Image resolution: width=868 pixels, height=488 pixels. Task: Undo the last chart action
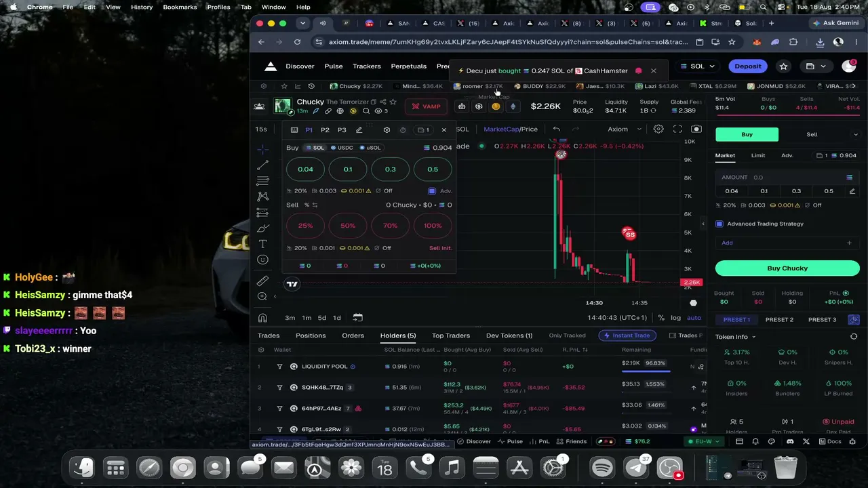tap(557, 129)
